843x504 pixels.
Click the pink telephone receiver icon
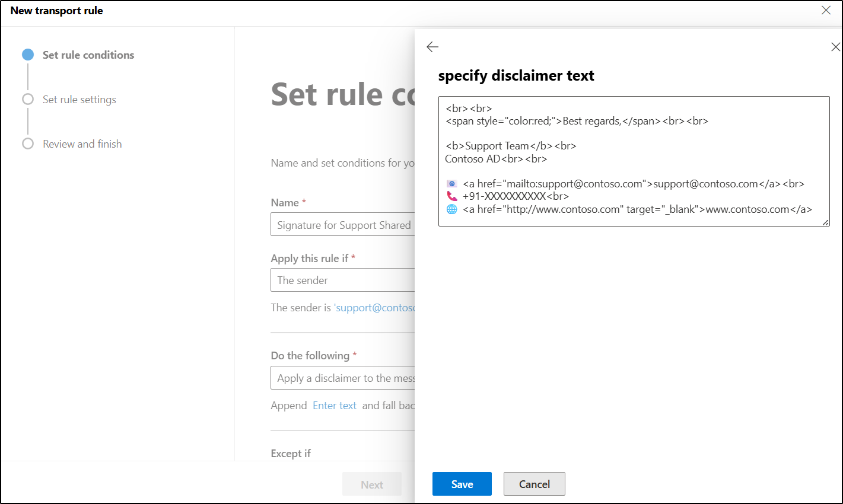tap(451, 196)
